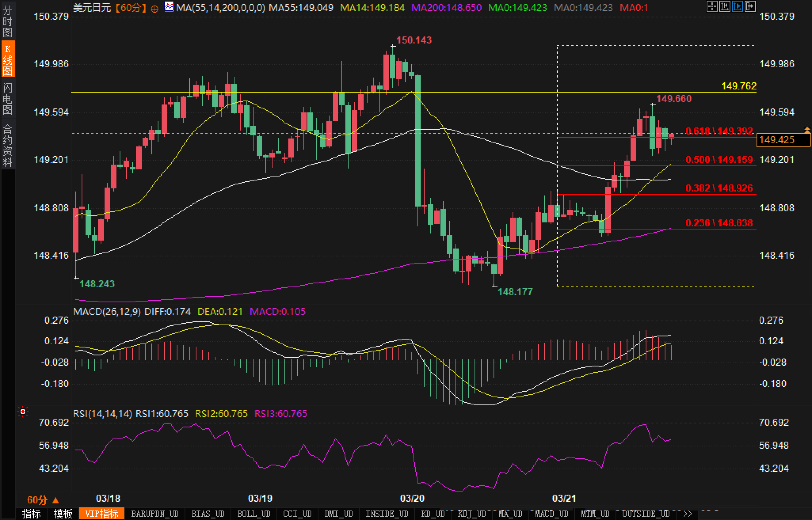The image size is (812, 520).
Task: Click the MA14:149.184 value label
Action: (x=372, y=8)
